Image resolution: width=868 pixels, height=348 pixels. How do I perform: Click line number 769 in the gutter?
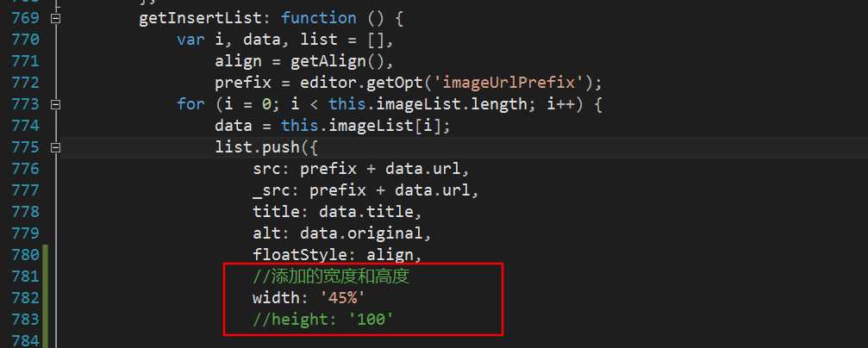tap(26, 18)
